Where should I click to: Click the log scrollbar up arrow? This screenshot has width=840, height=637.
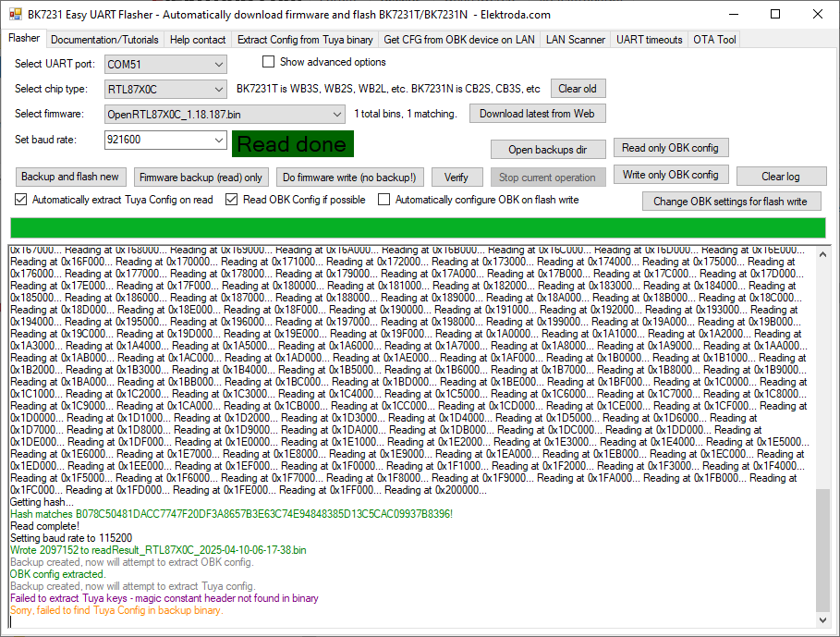pyautogui.click(x=822, y=255)
